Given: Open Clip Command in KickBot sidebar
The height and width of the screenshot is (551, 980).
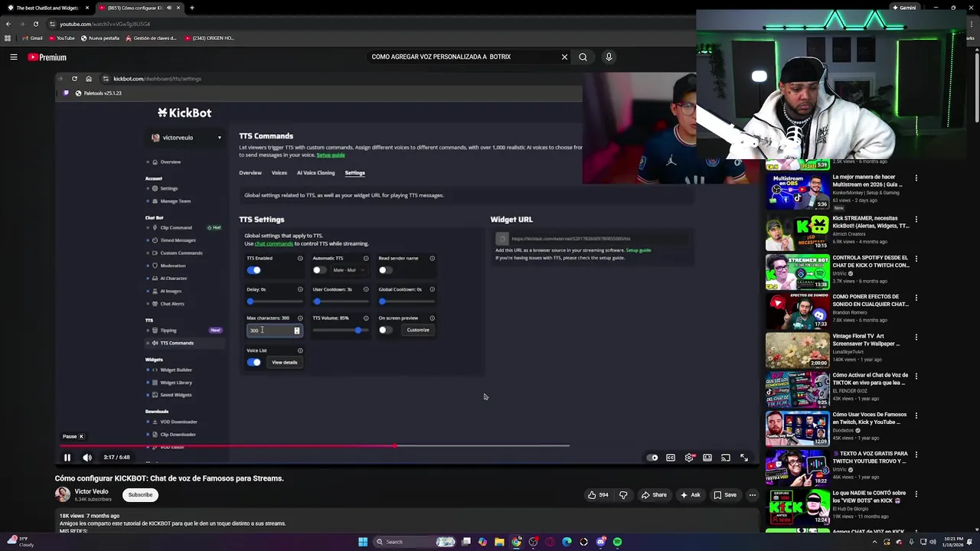Looking at the screenshot, I should point(176,227).
